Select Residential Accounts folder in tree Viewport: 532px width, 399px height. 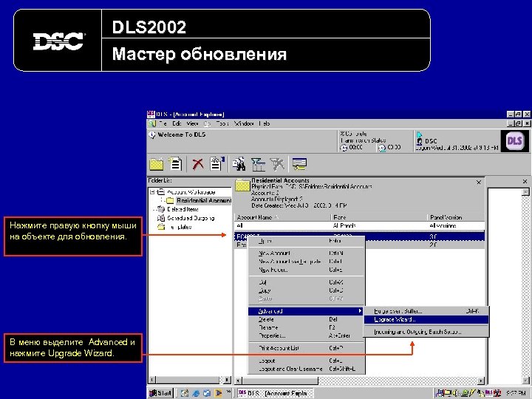pos(204,200)
